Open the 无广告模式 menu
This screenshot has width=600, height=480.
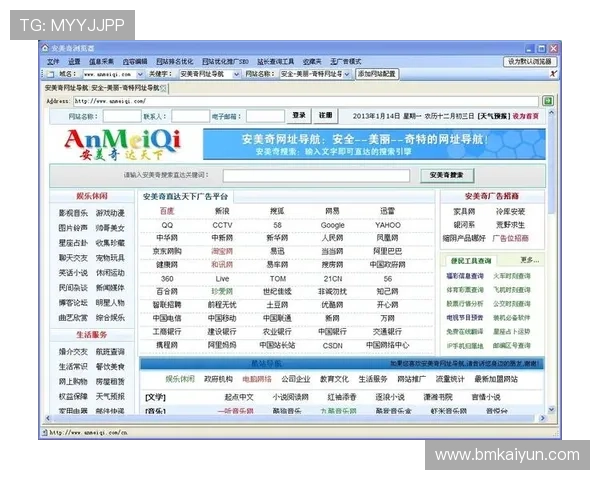(346, 62)
